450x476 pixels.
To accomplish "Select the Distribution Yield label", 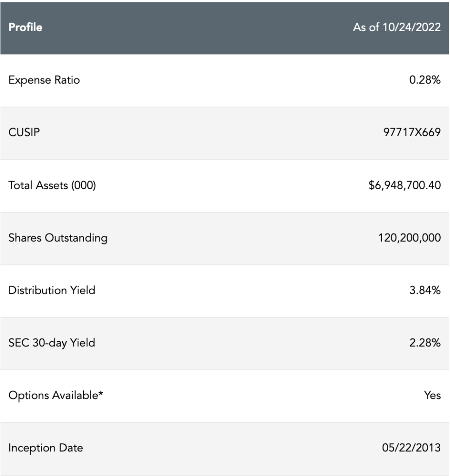I will (x=52, y=291).
